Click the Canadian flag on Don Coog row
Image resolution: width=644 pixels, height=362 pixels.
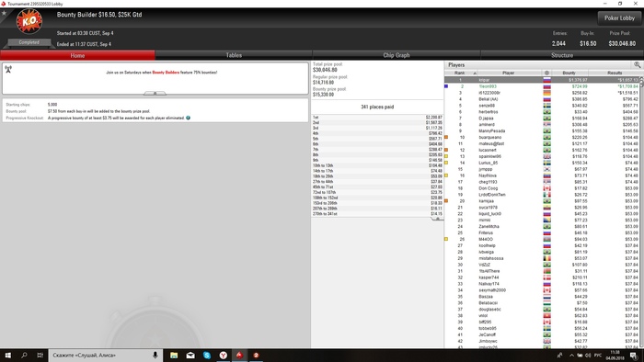point(546,188)
